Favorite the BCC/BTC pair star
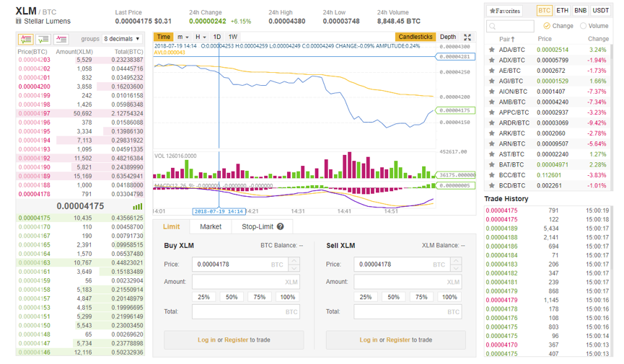 click(492, 175)
